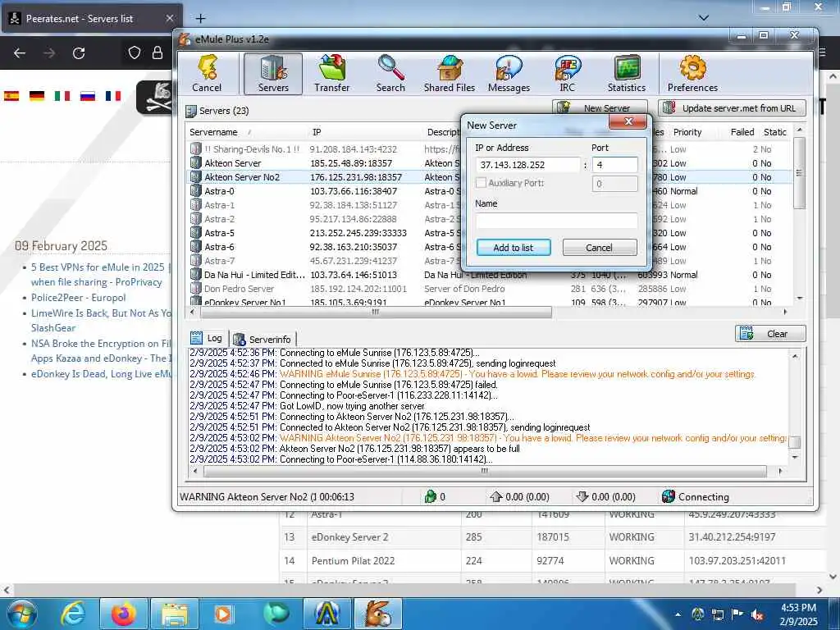
Task: Open the Messages toolbar section
Action: (509, 74)
